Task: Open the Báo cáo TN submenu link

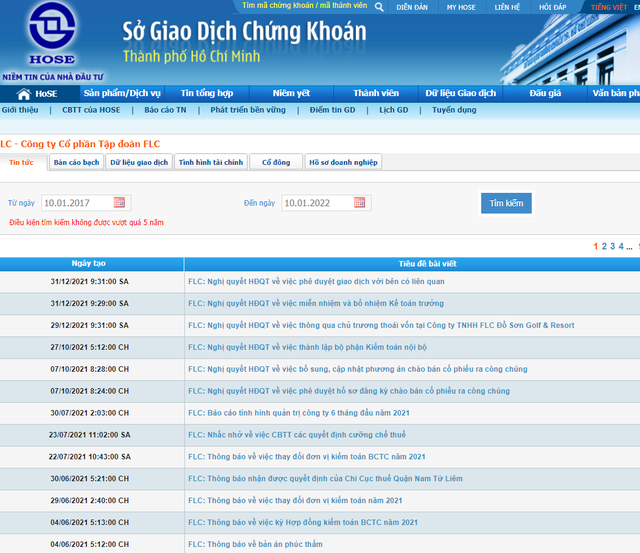Action: pos(165,110)
